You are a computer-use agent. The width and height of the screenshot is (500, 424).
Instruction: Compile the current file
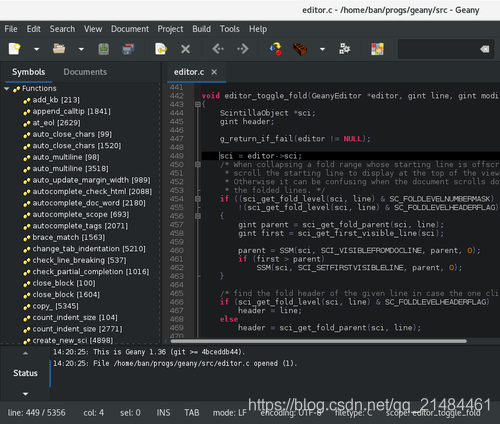pyautogui.click(x=276, y=49)
